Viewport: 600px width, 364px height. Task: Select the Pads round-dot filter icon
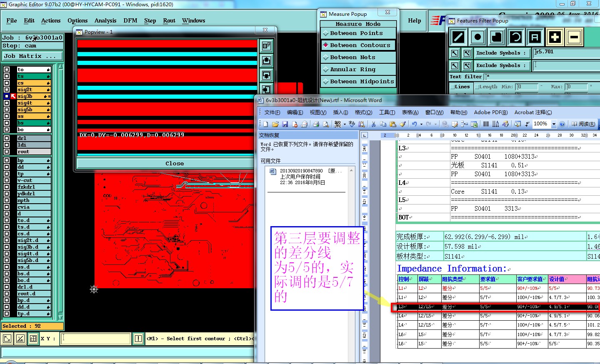(x=477, y=37)
